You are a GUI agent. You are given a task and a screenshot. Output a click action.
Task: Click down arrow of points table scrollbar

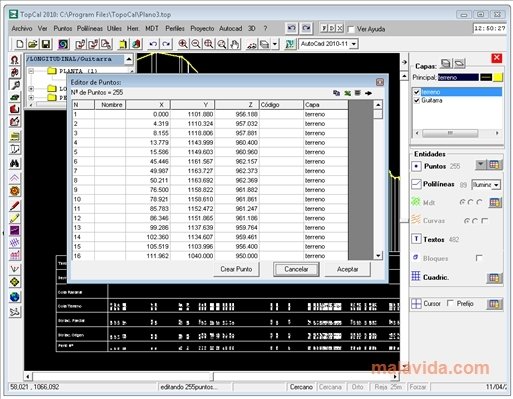tap(378, 256)
